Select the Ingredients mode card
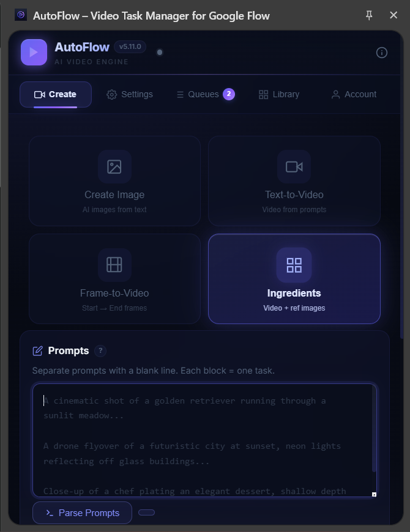 click(294, 279)
